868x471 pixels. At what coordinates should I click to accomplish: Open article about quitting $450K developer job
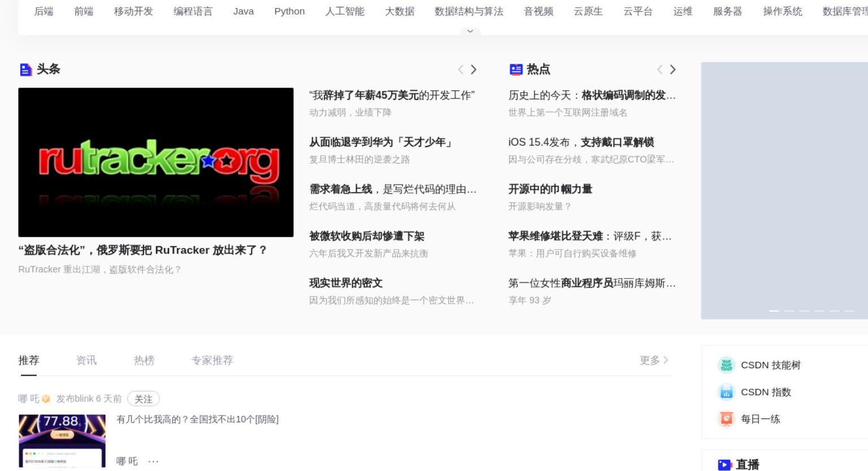click(392, 95)
